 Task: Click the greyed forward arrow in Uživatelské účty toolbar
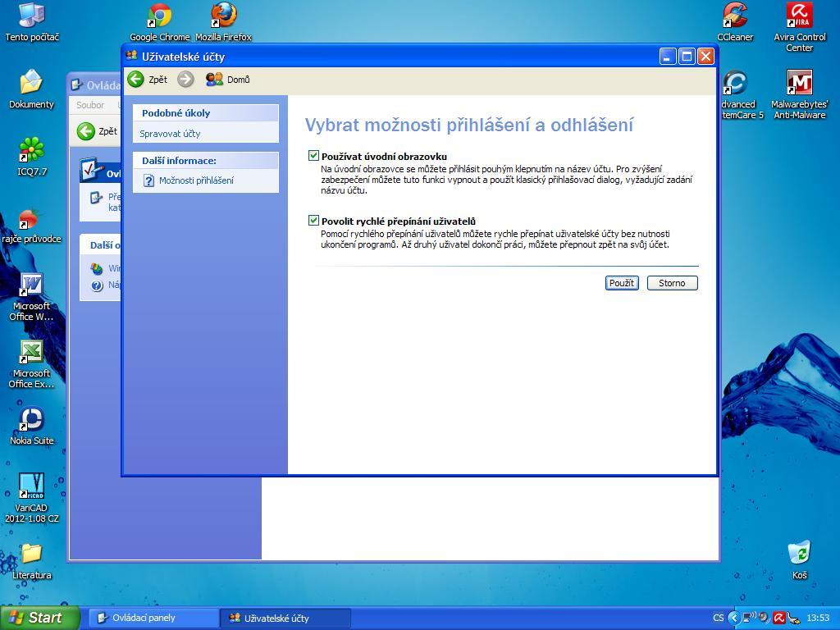[185, 80]
